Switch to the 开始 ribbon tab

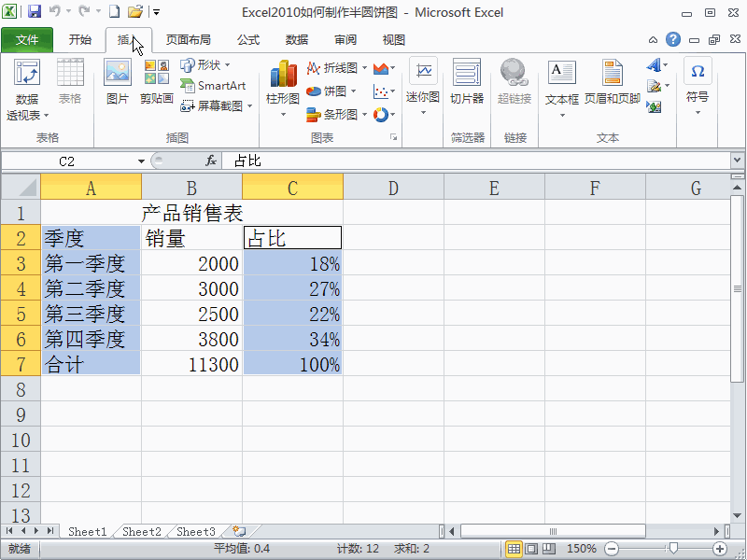[x=79, y=39]
